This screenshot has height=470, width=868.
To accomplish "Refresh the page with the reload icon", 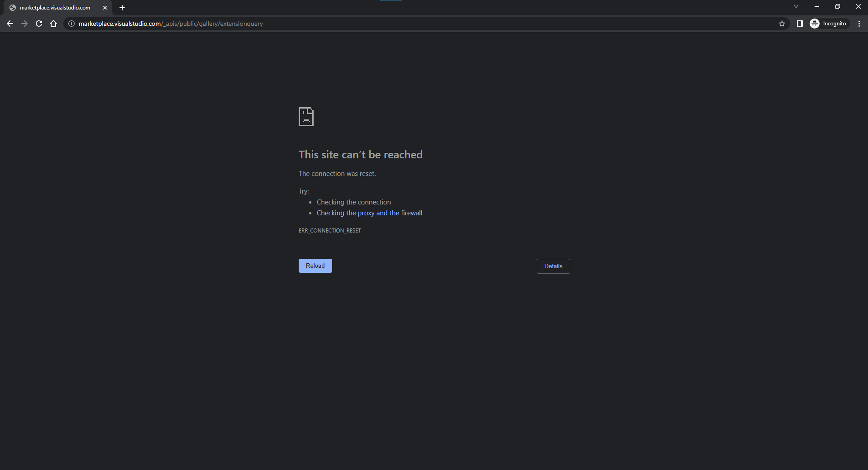I will (39, 24).
